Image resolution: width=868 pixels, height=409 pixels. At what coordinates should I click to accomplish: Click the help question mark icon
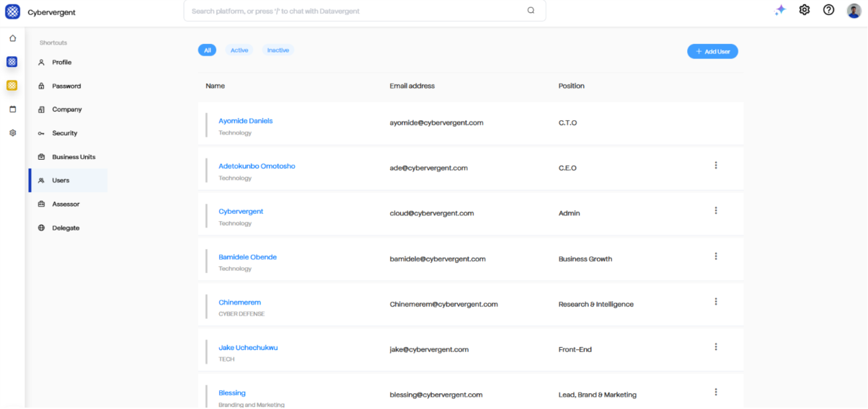(829, 10)
